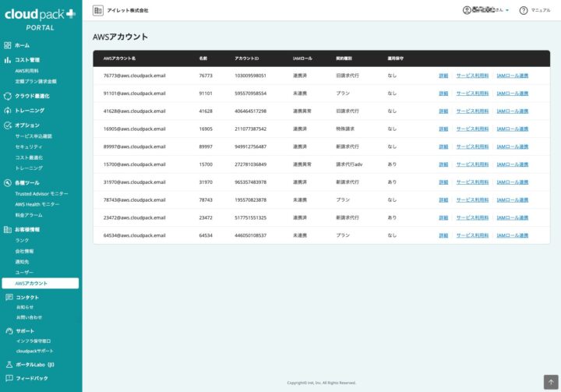Click the トレーニング main section icon
The height and width of the screenshot is (392, 561).
8,111
